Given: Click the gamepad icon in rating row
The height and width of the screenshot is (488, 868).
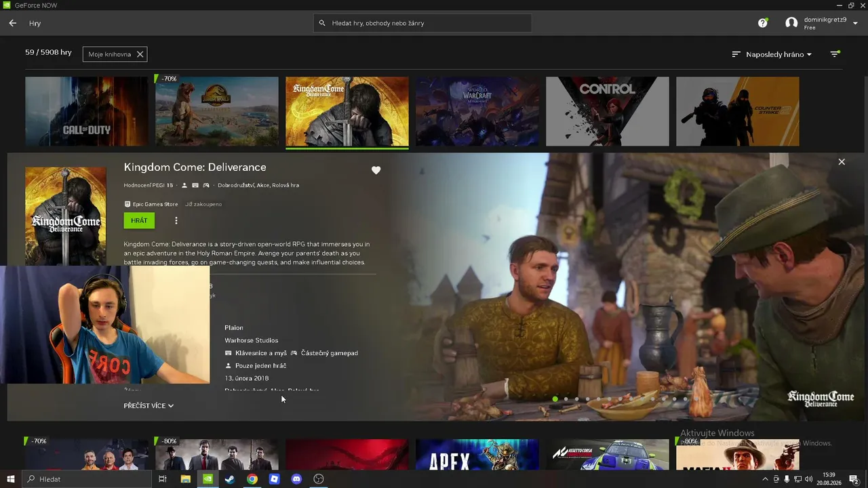Looking at the screenshot, I should [x=206, y=185].
